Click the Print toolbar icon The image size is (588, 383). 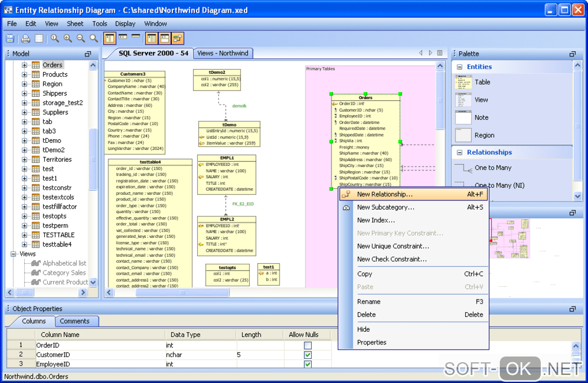(25, 38)
